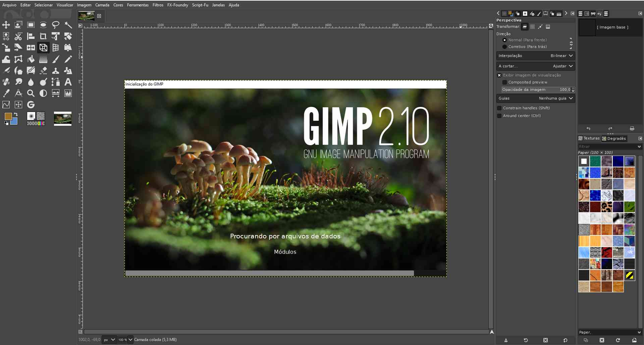Select the highlighted Perspective tool
644x345 pixels.
(43, 48)
